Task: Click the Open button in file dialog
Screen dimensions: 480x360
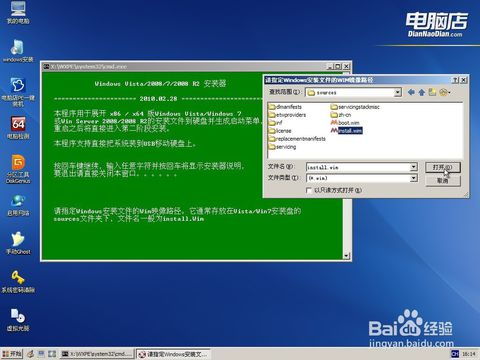Action: click(443, 167)
